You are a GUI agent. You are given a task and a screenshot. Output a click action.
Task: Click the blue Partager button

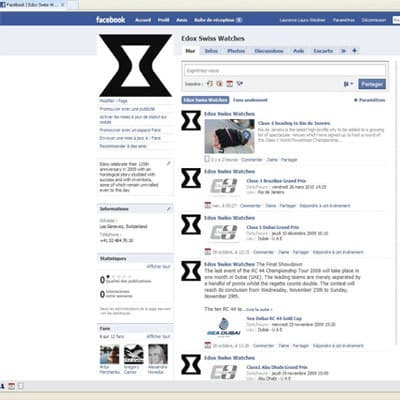[372, 84]
